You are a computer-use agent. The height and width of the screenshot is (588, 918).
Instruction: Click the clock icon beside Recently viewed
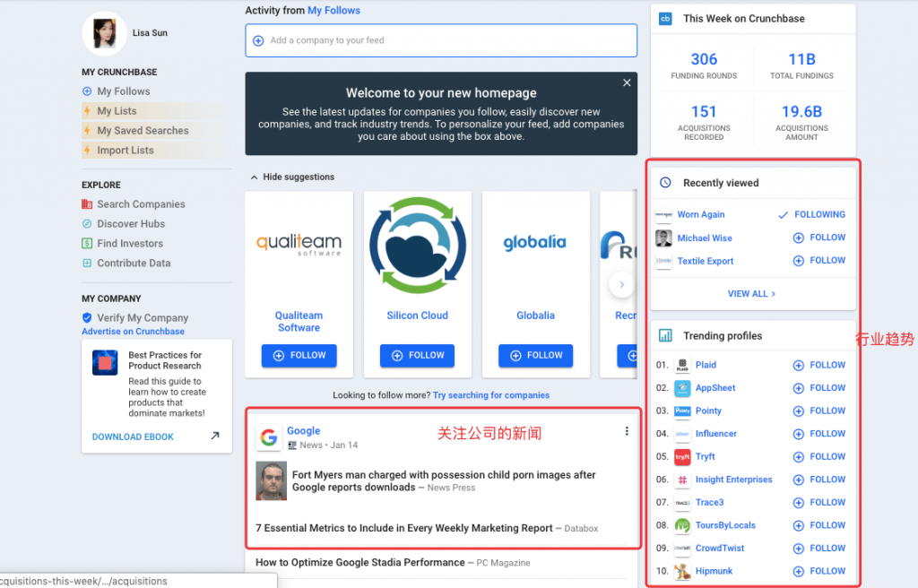(x=664, y=182)
